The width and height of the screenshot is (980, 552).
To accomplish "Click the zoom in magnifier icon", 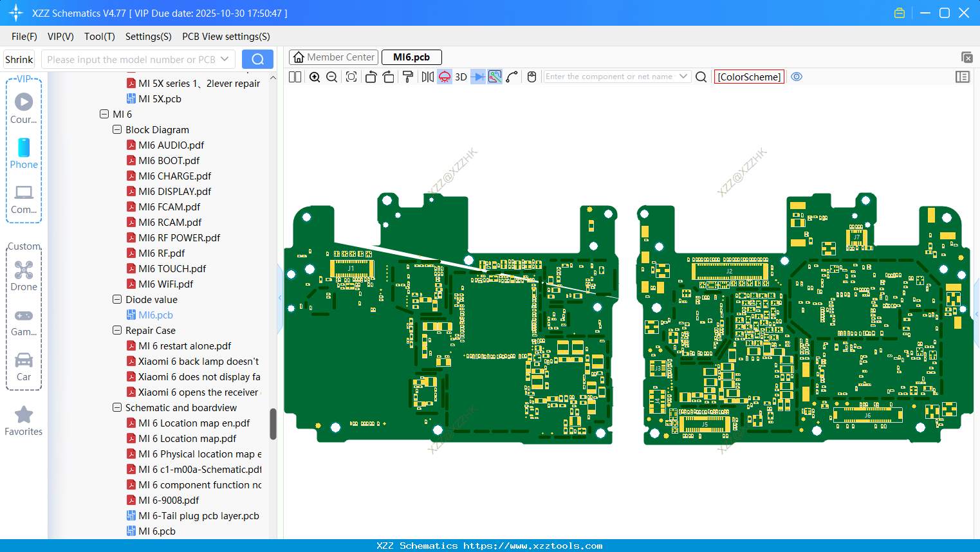I will coord(315,77).
